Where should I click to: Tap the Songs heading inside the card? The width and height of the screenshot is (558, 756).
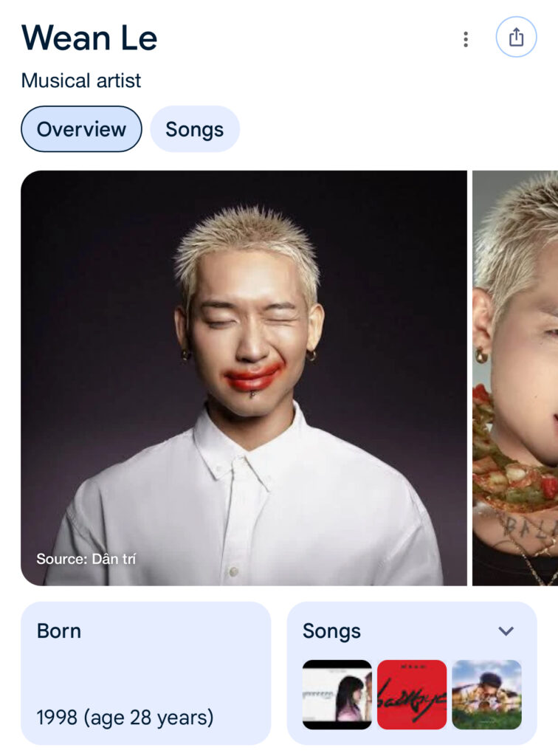click(x=331, y=631)
